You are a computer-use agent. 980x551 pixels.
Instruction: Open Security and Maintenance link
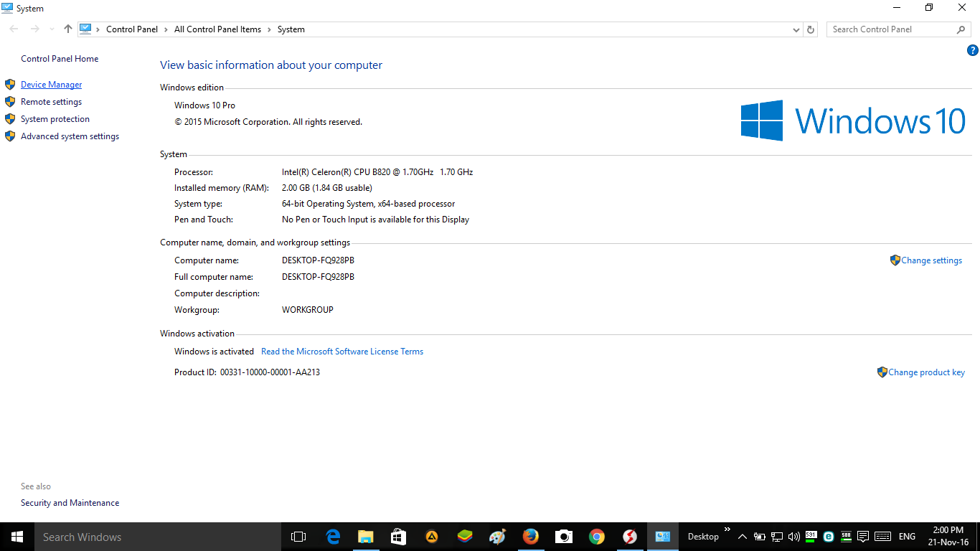[70, 503]
